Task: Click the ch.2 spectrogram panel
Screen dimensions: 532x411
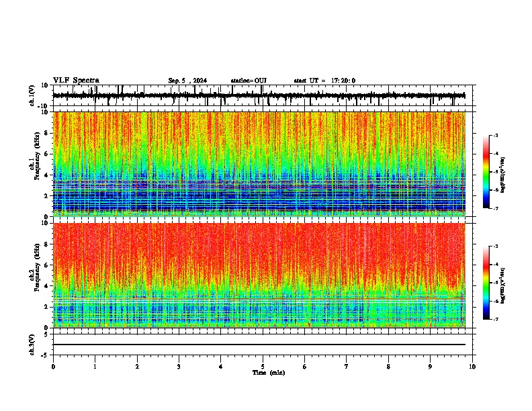Action: pyautogui.click(x=259, y=275)
